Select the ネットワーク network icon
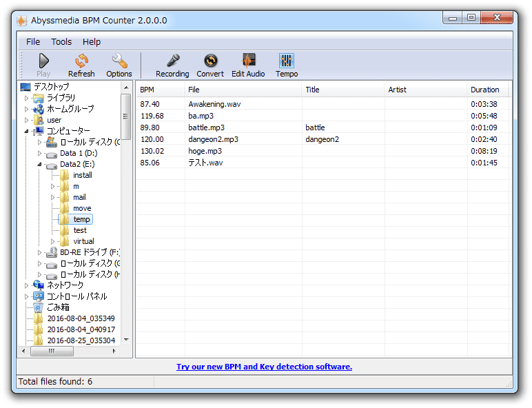This screenshot has width=532, height=408. (x=39, y=285)
